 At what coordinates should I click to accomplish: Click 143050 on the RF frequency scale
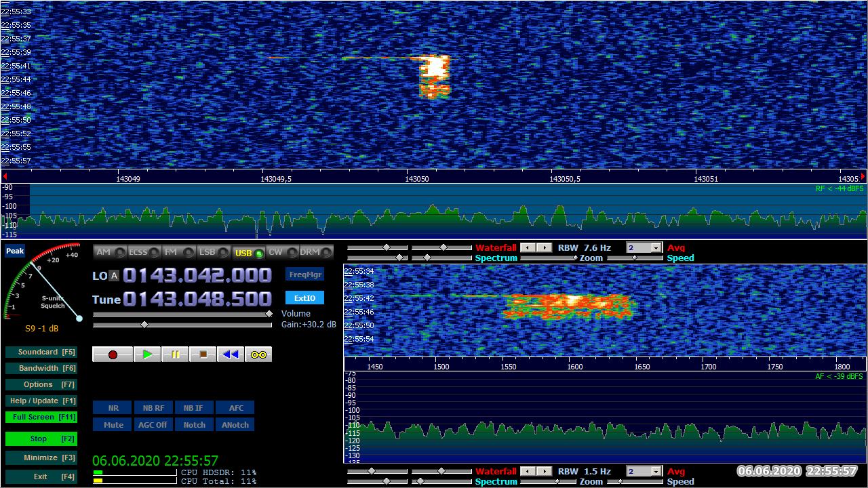click(x=417, y=179)
